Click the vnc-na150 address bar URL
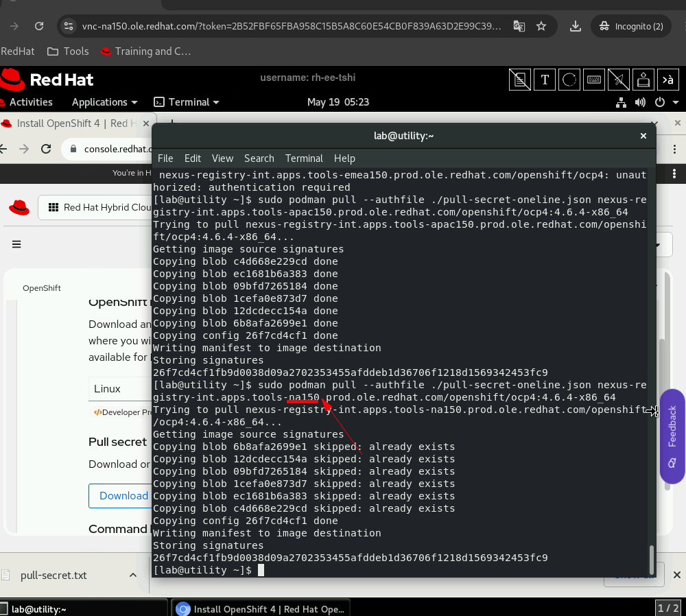Image resolution: width=686 pixels, height=616 pixels. coord(292,26)
